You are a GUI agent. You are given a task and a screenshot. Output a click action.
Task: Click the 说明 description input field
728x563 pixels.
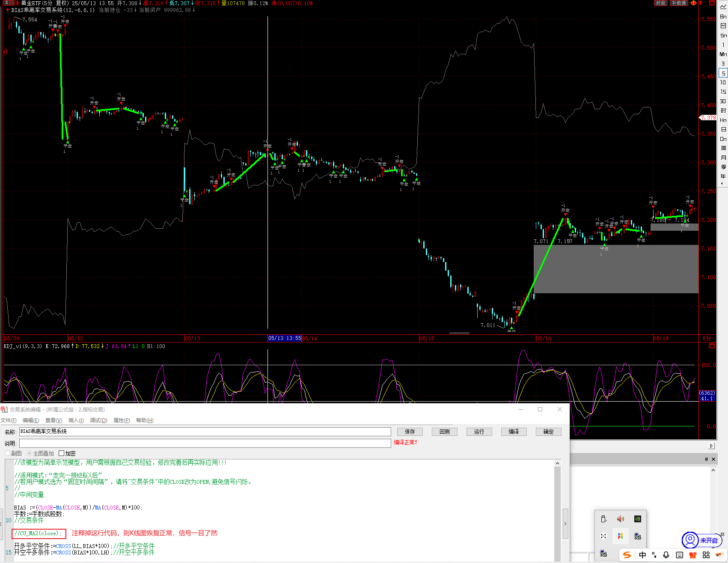point(205,443)
